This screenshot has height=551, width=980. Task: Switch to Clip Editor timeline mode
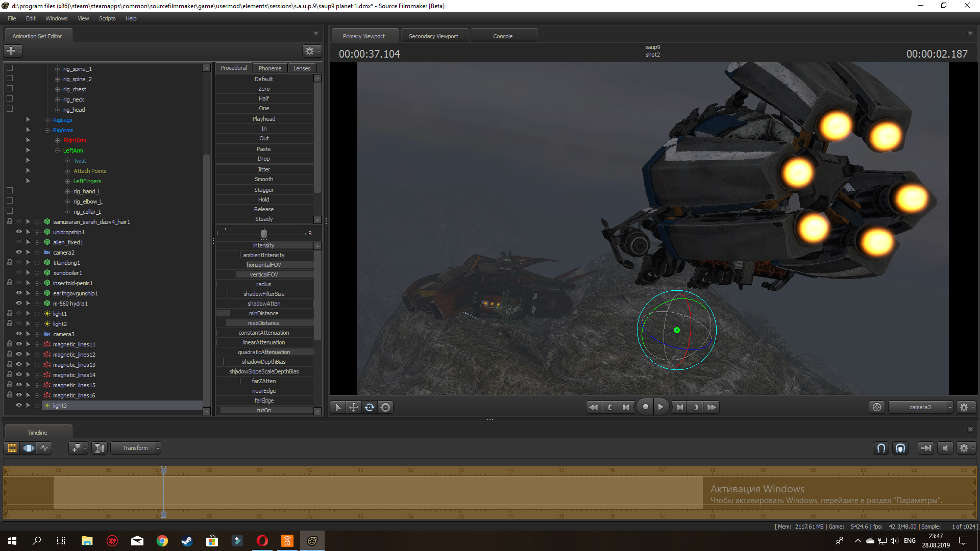pyautogui.click(x=12, y=448)
